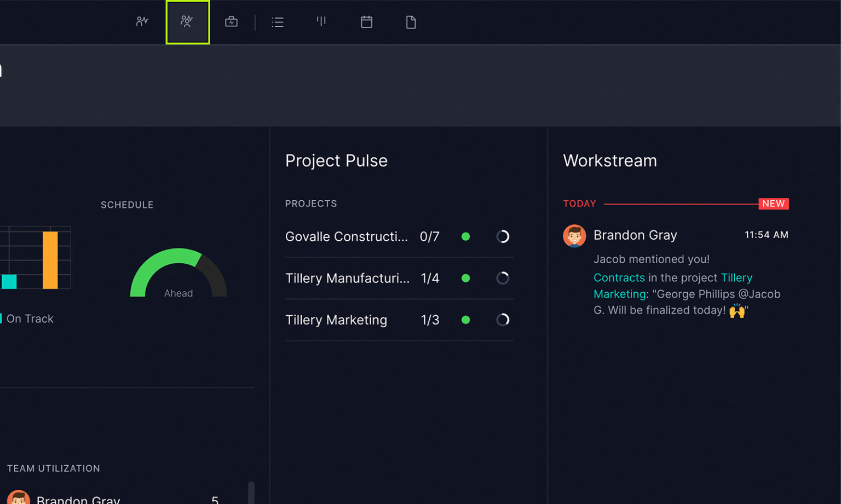The image size is (841, 504).
Task: Click the document reports icon
Action: [x=411, y=22]
